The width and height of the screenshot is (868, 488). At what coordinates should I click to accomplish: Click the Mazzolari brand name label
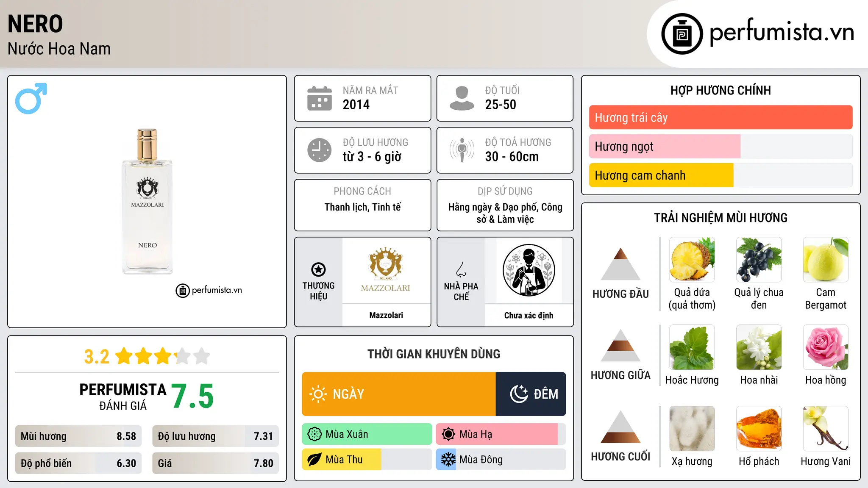pos(386,315)
